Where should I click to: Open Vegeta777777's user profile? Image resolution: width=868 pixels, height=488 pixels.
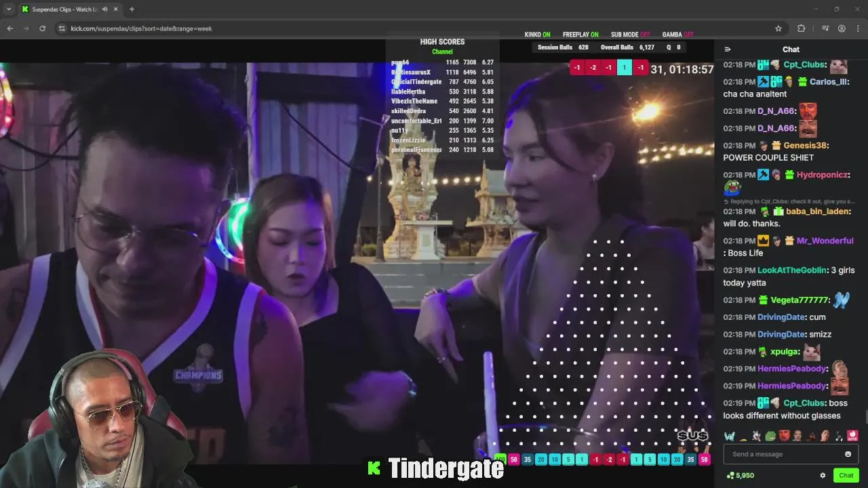[x=800, y=300]
